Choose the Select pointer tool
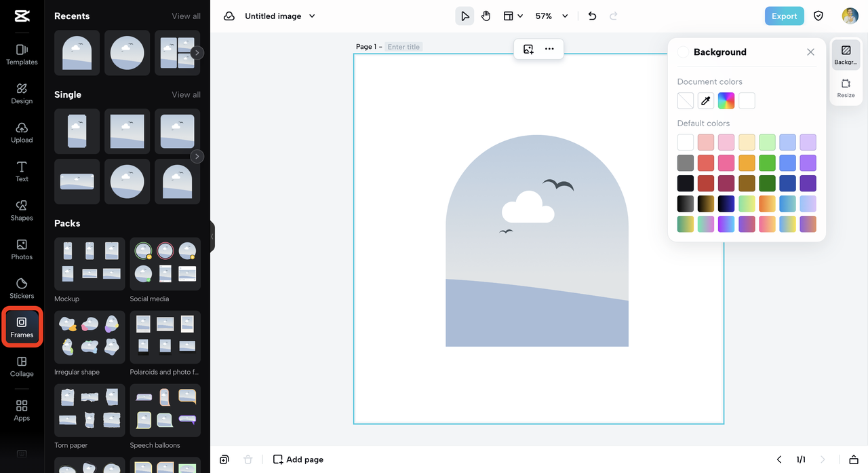 [465, 16]
